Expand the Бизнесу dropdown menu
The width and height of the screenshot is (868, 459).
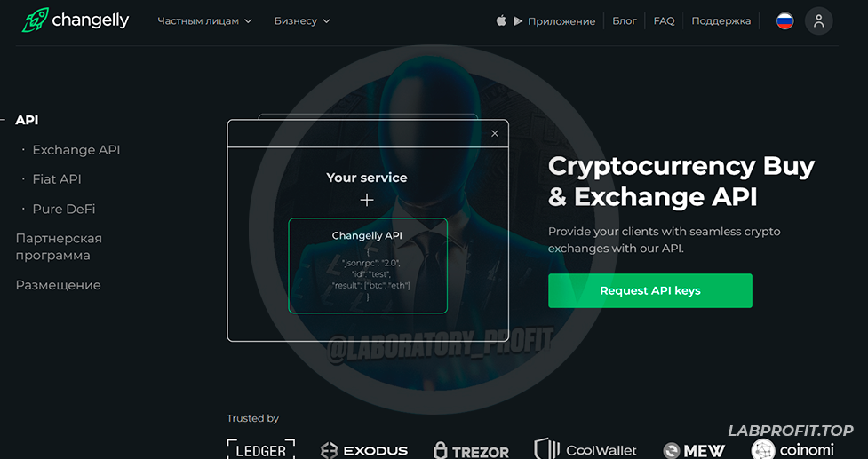302,21
